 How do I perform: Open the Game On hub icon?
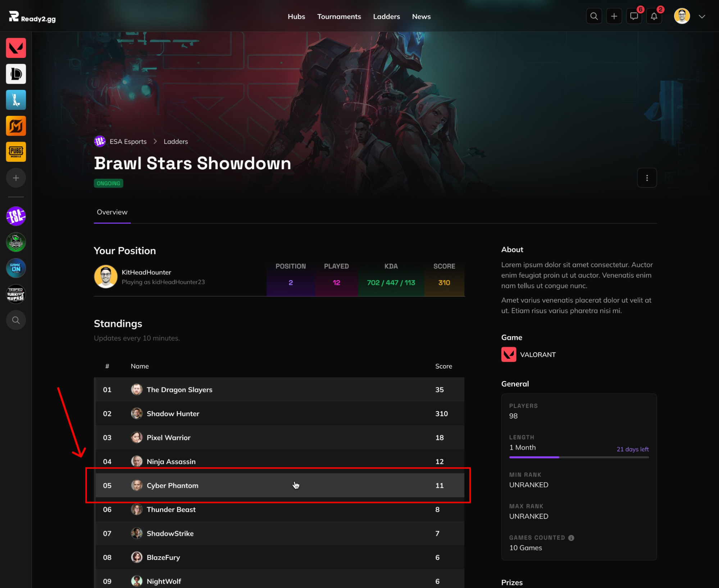click(x=16, y=268)
